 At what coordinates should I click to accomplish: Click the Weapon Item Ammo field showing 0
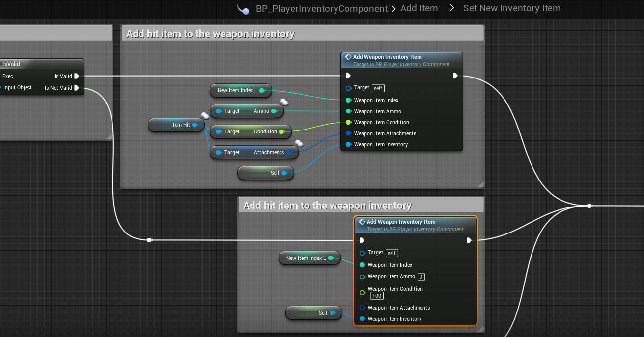pos(421,277)
